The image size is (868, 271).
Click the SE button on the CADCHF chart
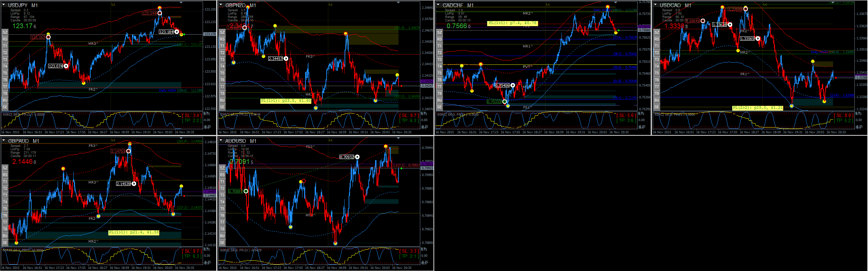coord(440,107)
